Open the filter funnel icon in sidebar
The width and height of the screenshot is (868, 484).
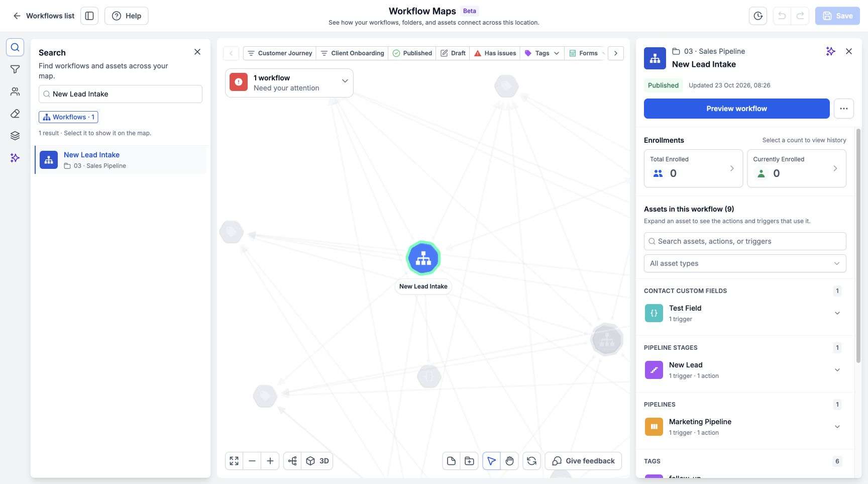15,69
